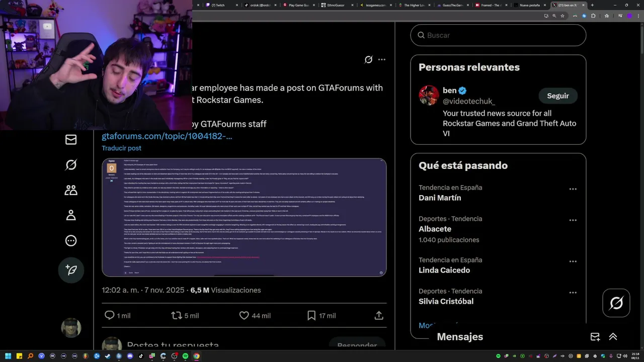The image size is (644, 362).
Task: Click the floating Grok button at right
Action: tap(616, 303)
